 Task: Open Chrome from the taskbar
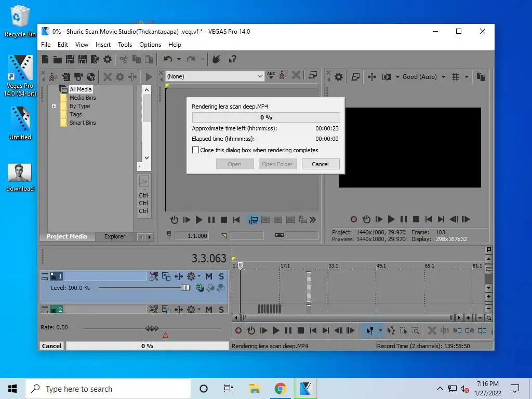point(280,389)
